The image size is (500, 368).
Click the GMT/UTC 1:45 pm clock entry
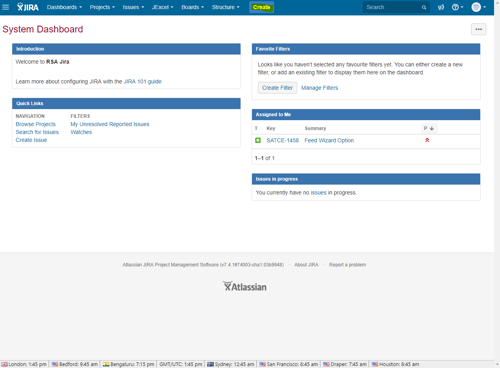pos(180,364)
